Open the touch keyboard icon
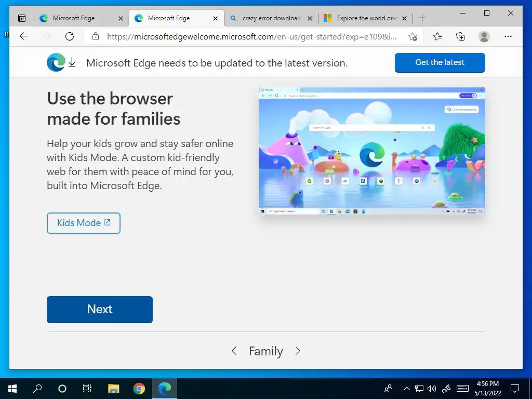This screenshot has width=532, height=399. pyautogui.click(x=462, y=389)
